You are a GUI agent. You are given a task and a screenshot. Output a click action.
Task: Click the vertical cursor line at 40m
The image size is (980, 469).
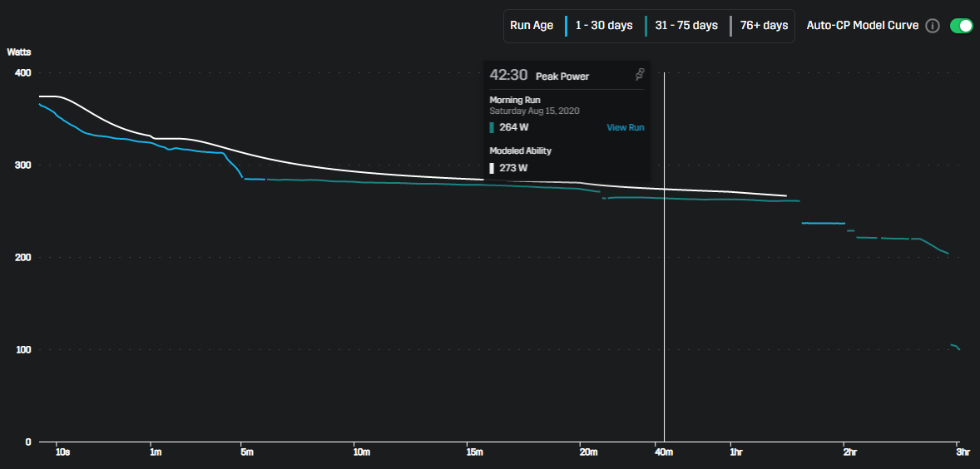(x=664, y=291)
